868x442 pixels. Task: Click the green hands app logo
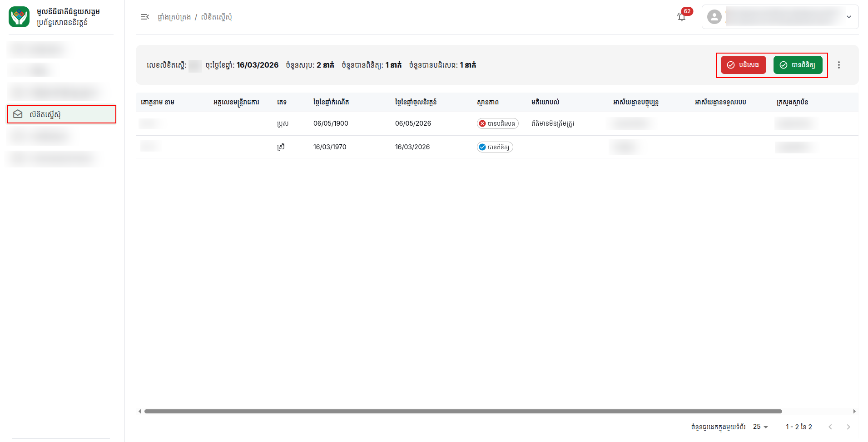coord(19,17)
